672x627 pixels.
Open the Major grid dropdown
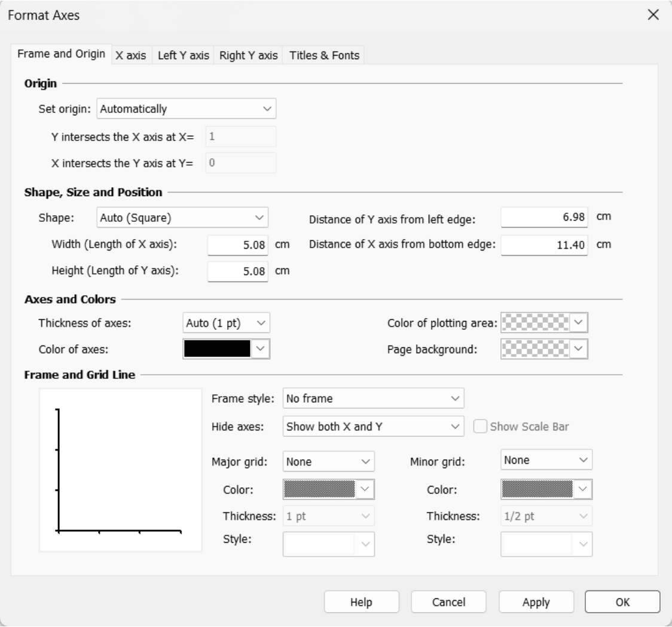(329, 461)
